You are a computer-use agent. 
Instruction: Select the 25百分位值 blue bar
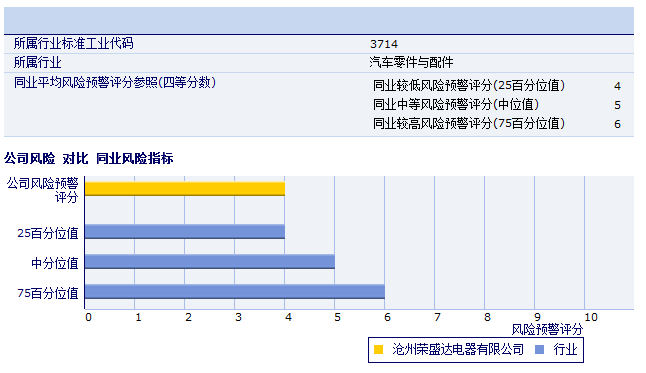coord(185,232)
